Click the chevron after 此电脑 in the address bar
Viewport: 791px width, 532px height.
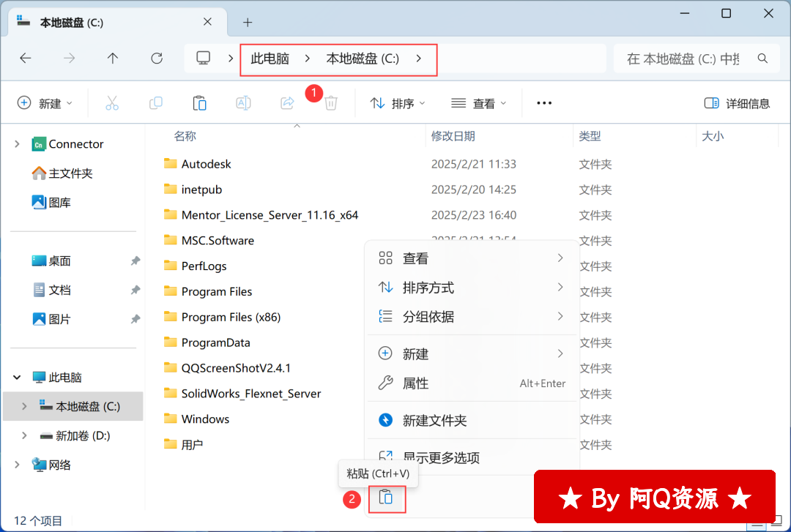coord(307,59)
